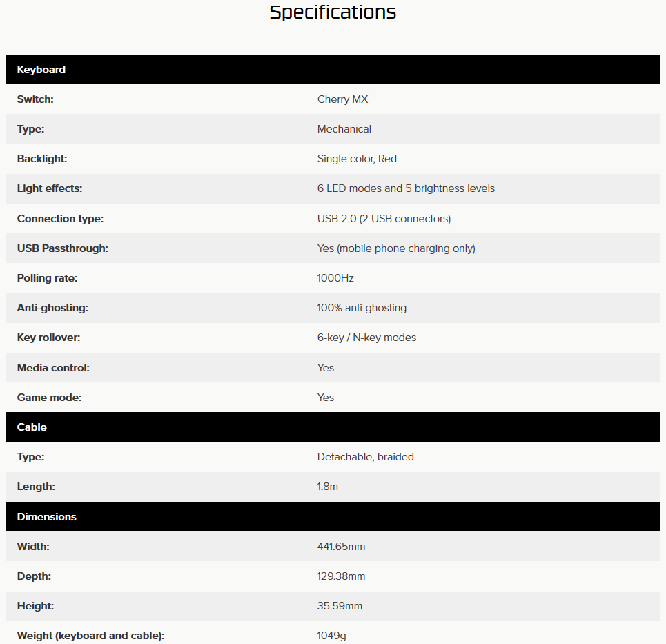This screenshot has width=666, height=644.
Task: Click the "Detachable, braided" cable type value
Action: click(365, 457)
